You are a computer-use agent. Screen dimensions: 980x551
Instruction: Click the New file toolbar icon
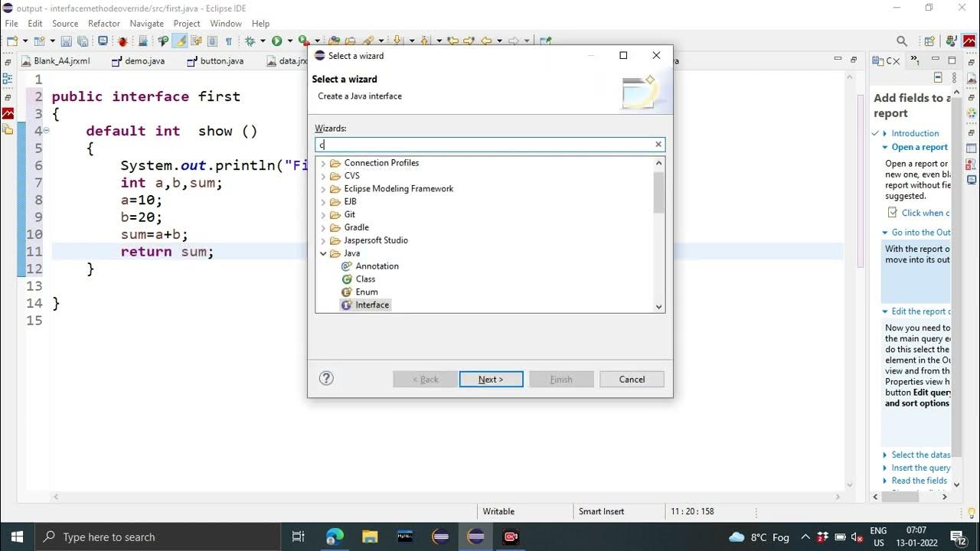(x=12, y=41)
